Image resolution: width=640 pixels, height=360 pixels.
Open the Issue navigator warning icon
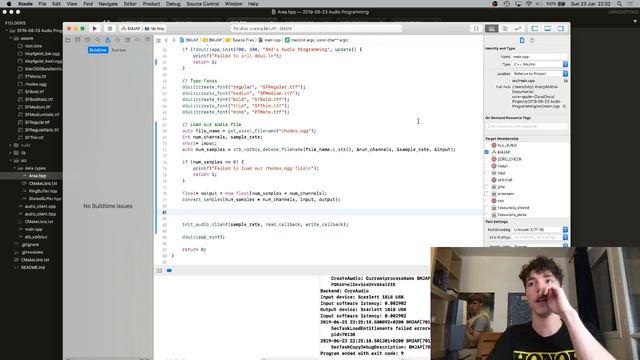tap(108, 40)
